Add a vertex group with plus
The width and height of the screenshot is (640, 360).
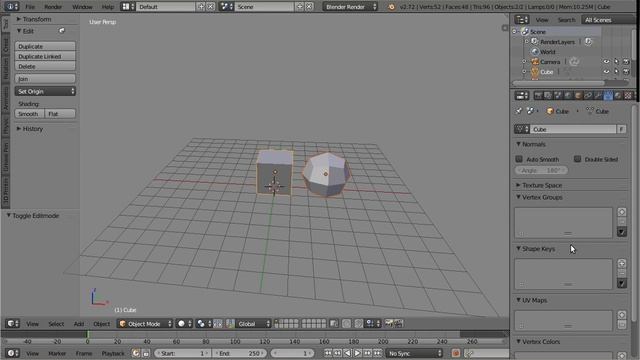tap(622, 212)
